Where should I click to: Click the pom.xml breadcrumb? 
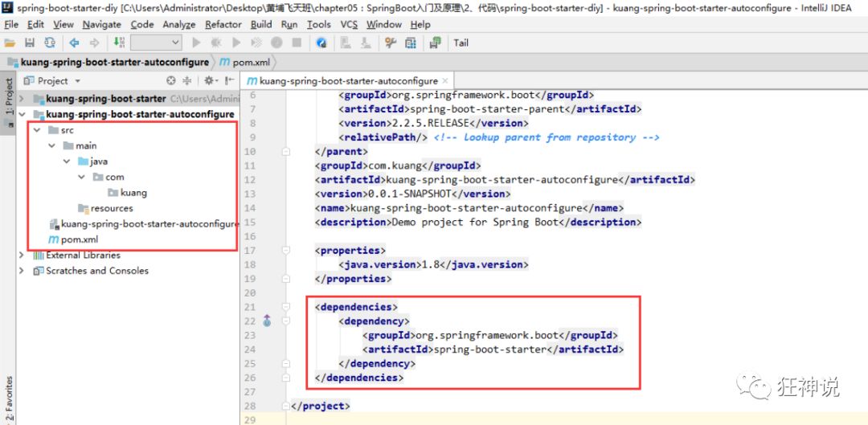tap(244, 63)
